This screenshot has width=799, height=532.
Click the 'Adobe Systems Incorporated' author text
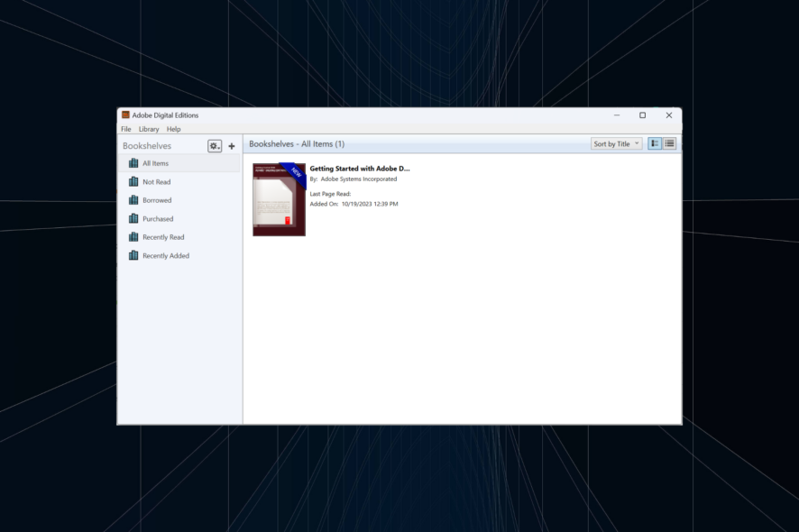359,179
